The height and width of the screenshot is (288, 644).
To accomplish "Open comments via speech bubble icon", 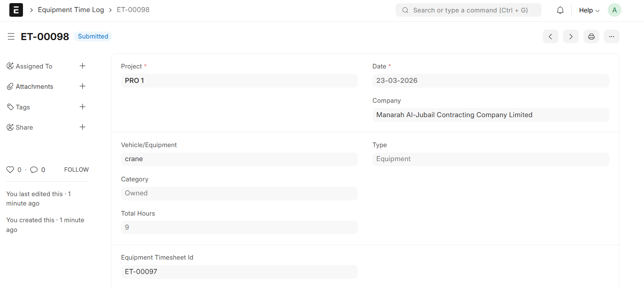I will coord(34,170).
